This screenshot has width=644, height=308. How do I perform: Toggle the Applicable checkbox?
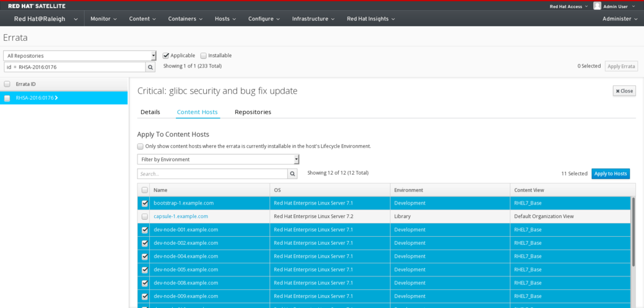166,56
